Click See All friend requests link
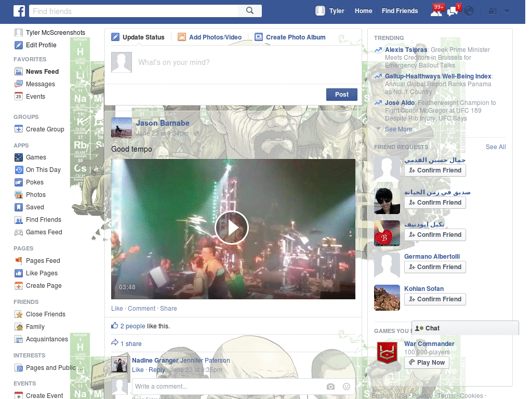The width and height of the screenshot is (532, 399). pyautogui.click(x=495, y=147)
